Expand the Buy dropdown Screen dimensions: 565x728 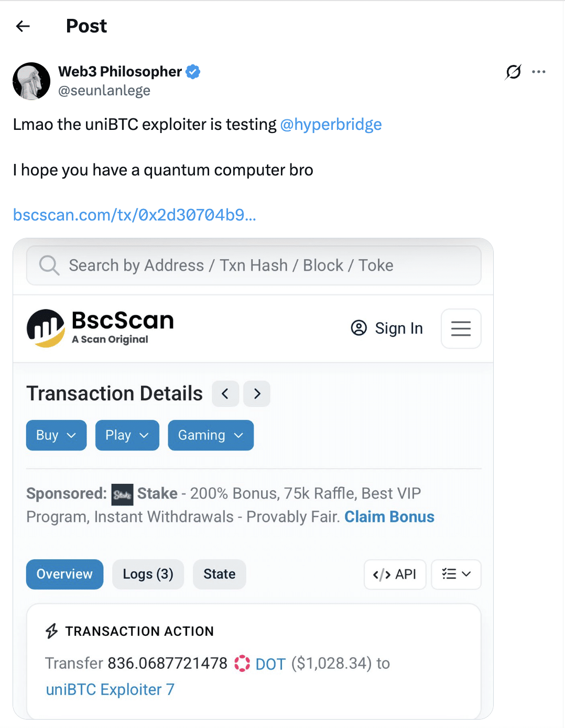click(x=56, y=435)
